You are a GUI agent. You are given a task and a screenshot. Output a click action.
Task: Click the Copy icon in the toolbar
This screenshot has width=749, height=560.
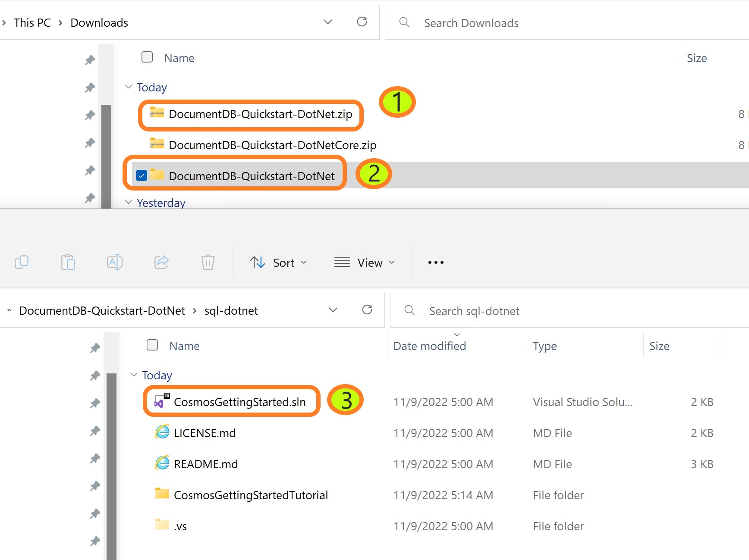(x=22, y=262)
